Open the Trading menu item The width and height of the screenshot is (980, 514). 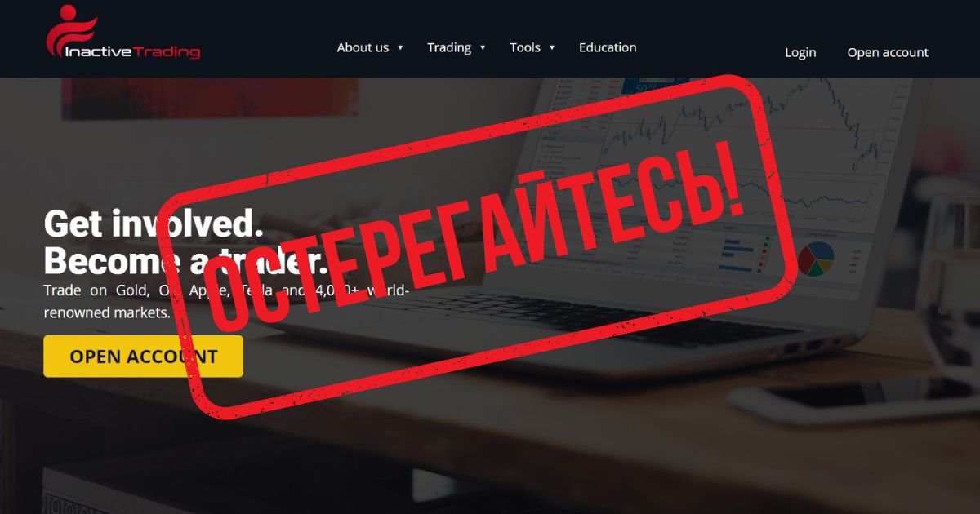(449, 47)
